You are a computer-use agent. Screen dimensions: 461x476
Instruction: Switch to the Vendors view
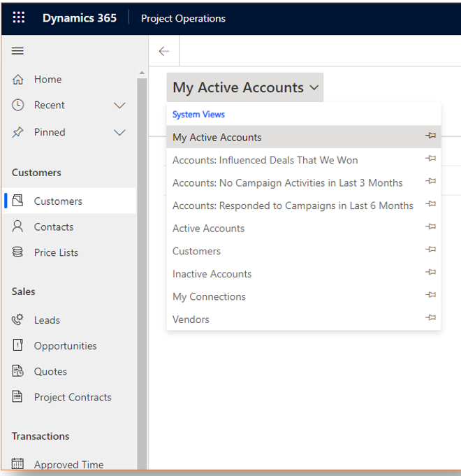click(304, 319)
